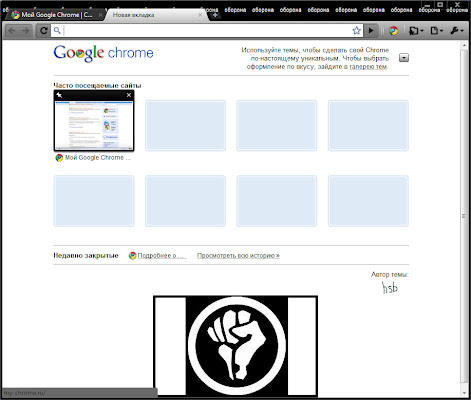This screenshot has height=400, width=471.
Task: Click the Go play arrow button
Action: (x=371, y=31)
